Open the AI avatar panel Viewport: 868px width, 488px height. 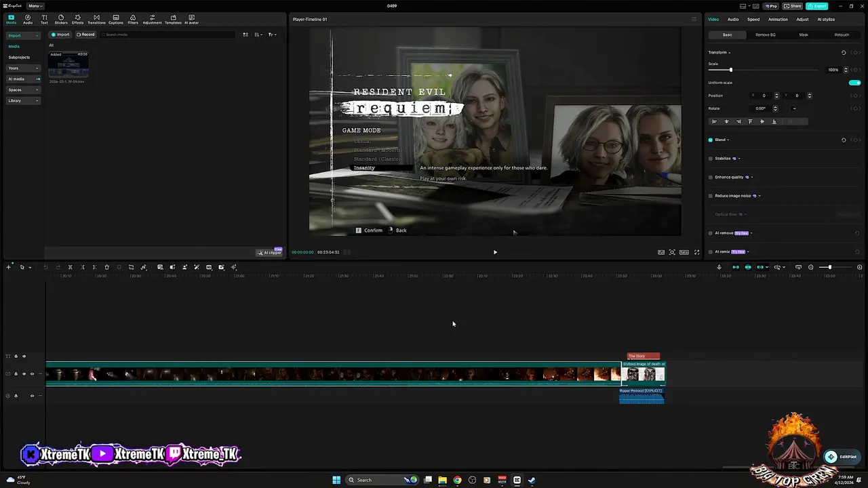click(192, 19)
